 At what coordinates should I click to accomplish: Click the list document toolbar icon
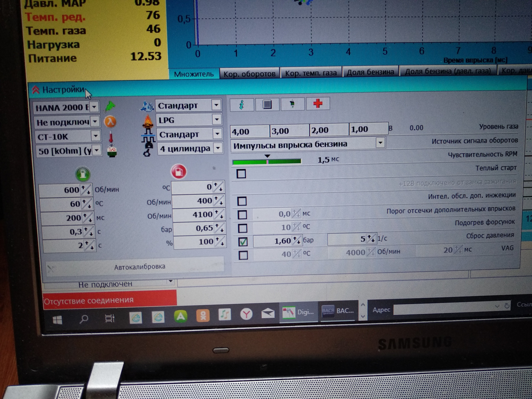(x=267, y=104)
